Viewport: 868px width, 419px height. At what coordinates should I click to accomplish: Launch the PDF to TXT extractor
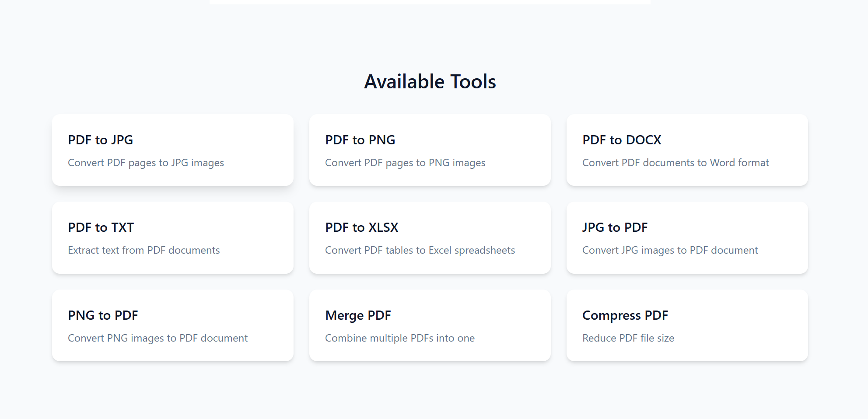[x=173, y=237]
